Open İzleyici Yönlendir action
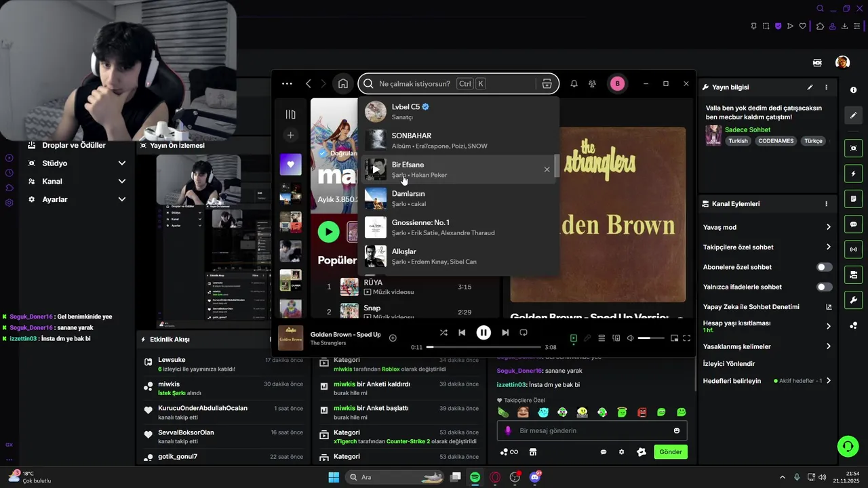This screenshot has height=488, width=868. (x=729, y=364)
